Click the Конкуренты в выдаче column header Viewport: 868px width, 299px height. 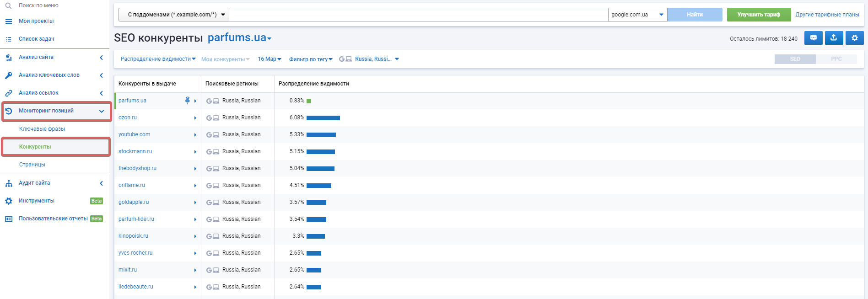pyautogui.click(x=147, y=84)
